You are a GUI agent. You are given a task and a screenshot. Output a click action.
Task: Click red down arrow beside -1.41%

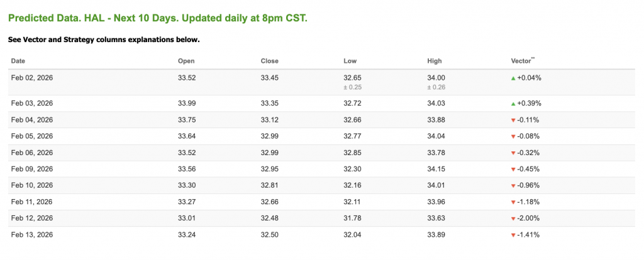(513, 235)
